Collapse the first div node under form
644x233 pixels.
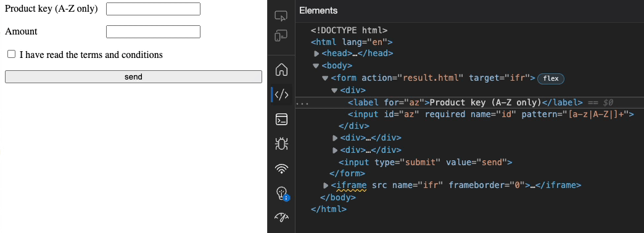334,90
